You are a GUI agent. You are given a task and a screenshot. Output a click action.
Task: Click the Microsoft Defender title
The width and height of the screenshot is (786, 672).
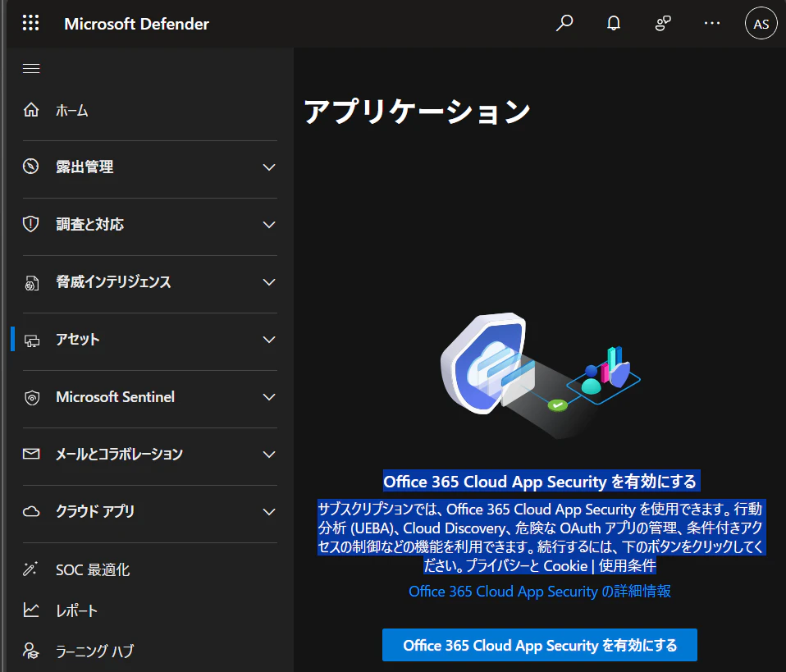point(136,24)
